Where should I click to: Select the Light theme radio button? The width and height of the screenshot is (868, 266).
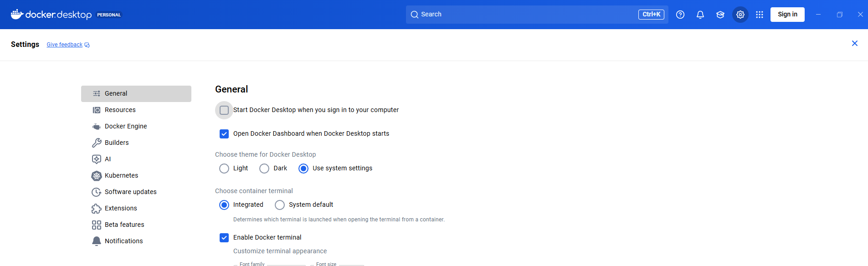click(x=224, y=169)
